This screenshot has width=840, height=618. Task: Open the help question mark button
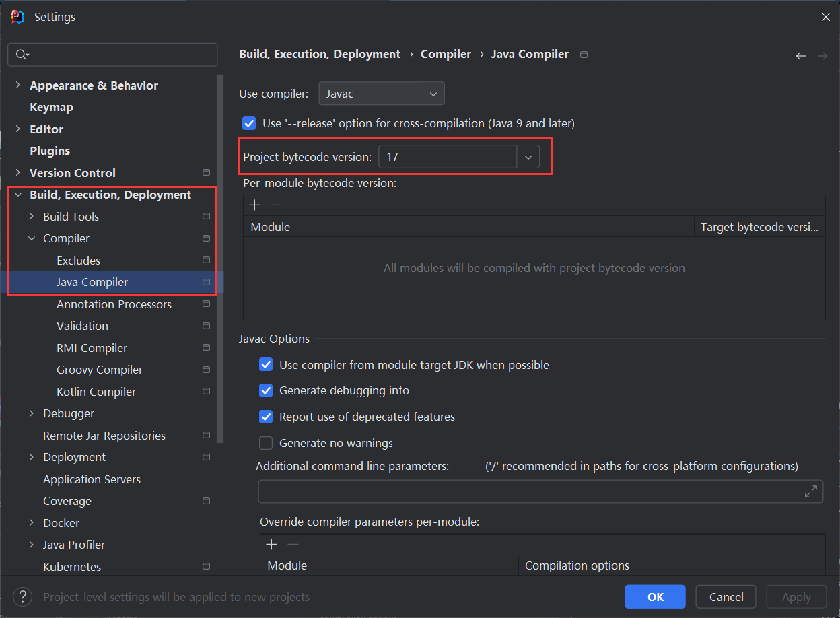[22, 596]
